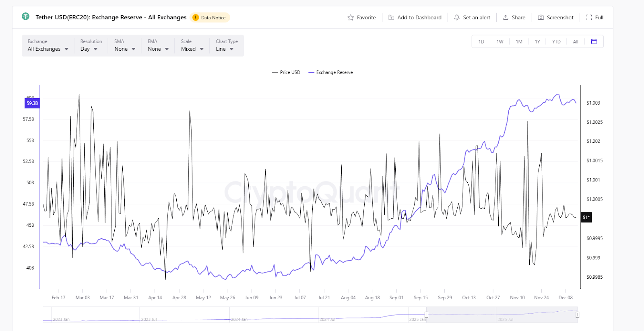The height and width of the screenshot is (331, 644).
Task: Click the Share export icon
Action: tap(506, 18)
